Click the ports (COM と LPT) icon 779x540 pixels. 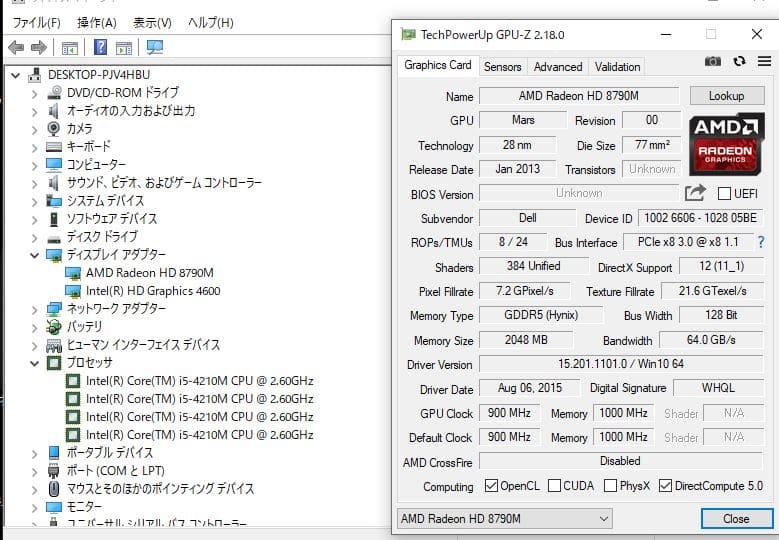(54, 470)
